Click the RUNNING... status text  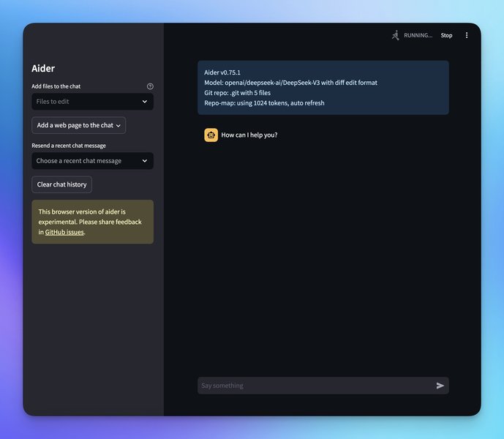[418, 35]
